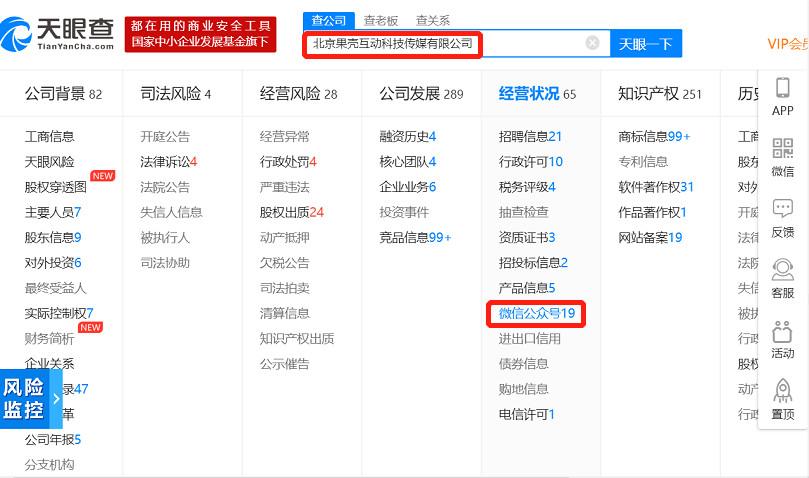Click the greyed 经营异常 entry
The height and width of the screenshot is (478, 809).
(x=285, y=136)
